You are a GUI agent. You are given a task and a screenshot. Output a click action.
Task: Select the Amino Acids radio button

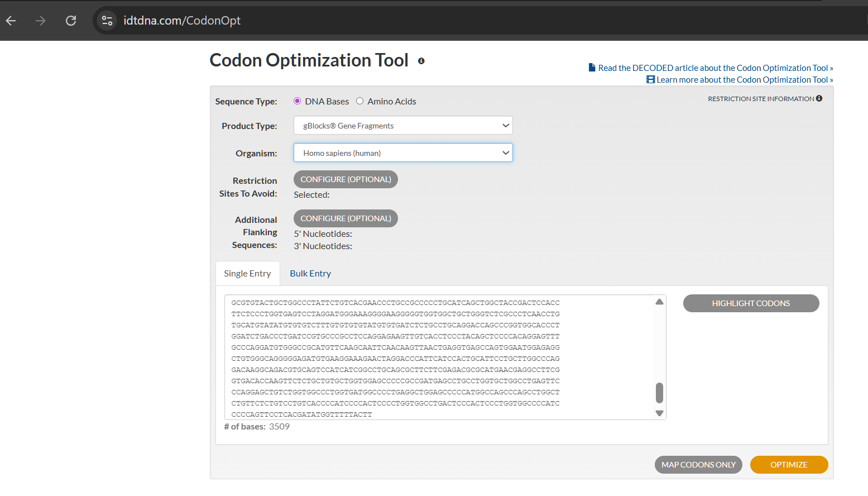[360, 101]
